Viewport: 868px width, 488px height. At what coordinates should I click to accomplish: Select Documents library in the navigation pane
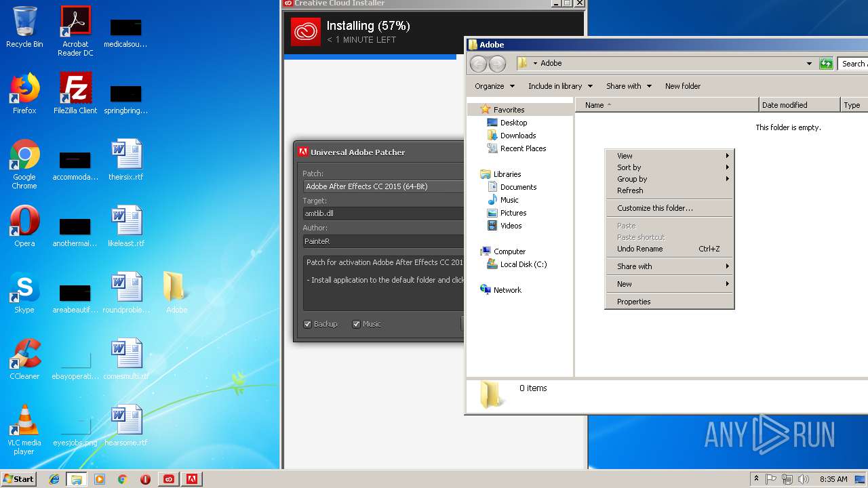(x=518, y=187)
